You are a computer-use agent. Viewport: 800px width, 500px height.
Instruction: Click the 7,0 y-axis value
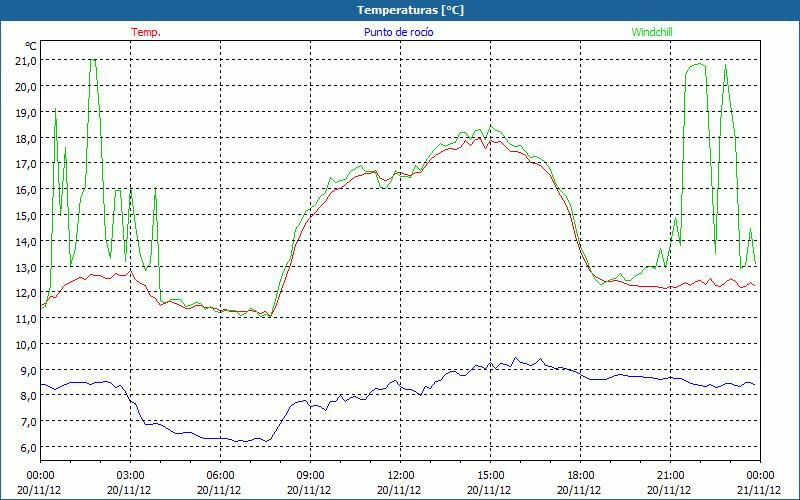[x=28, y=422]
